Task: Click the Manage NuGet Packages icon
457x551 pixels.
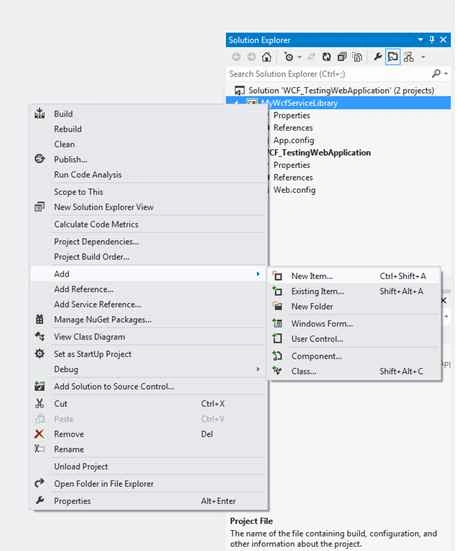Action: (x=40, y=319)
